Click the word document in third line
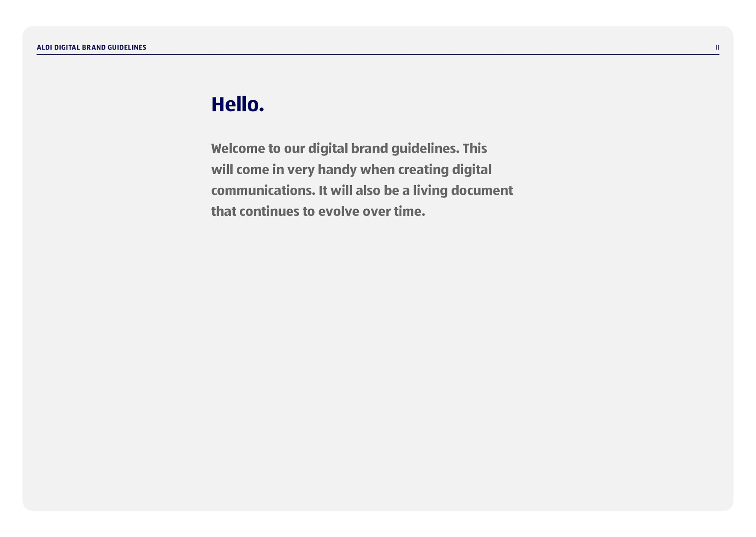This screenshot has height=537, width=756. pyautogui.click(x=482, y=190)
